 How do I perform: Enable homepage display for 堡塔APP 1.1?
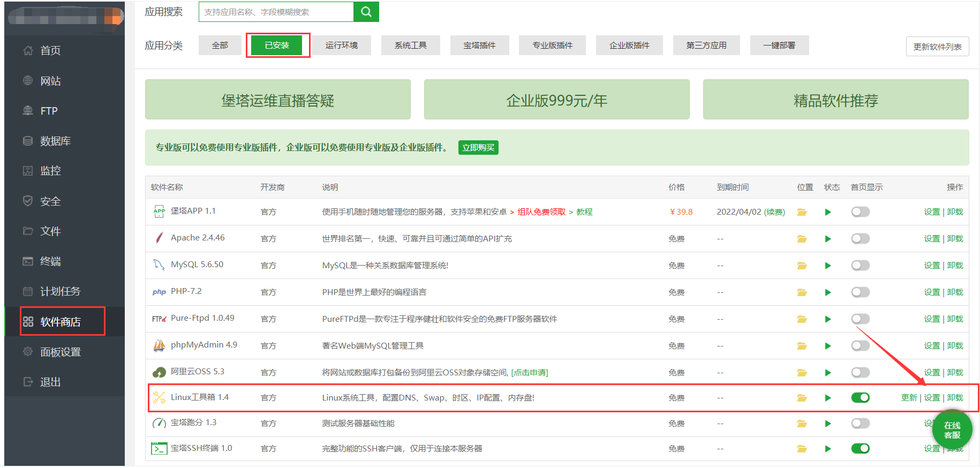pos(861,212)
